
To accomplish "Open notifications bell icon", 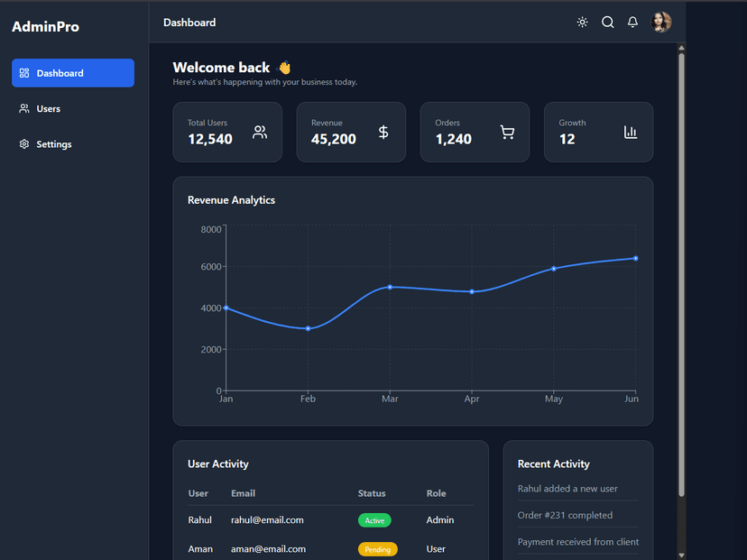I will click(632, 23).
